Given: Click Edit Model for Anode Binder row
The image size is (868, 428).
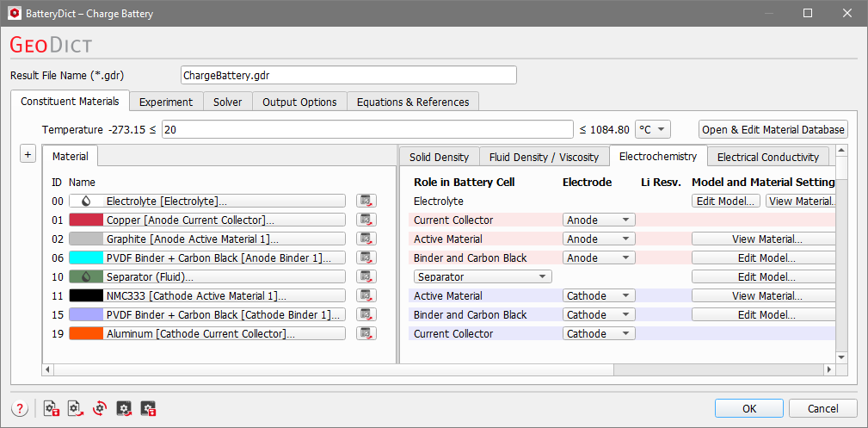Looking at the screenshot, I should (x=763, y=257).
